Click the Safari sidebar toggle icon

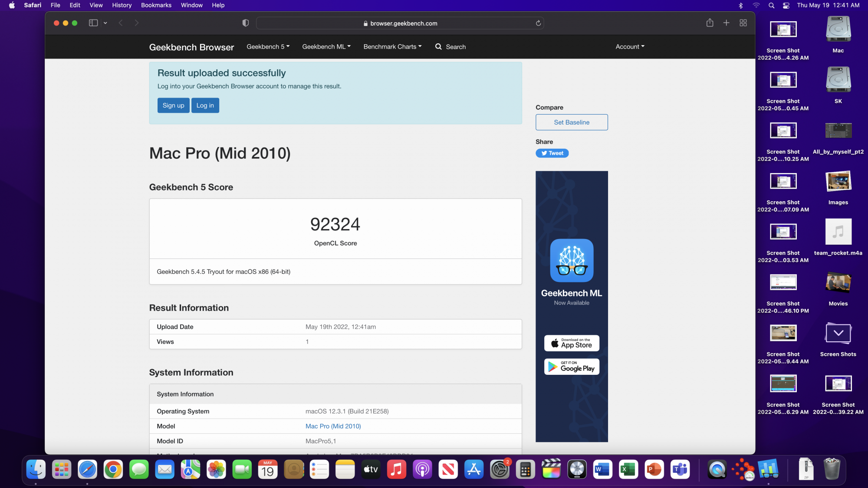[x=93, y=23]
